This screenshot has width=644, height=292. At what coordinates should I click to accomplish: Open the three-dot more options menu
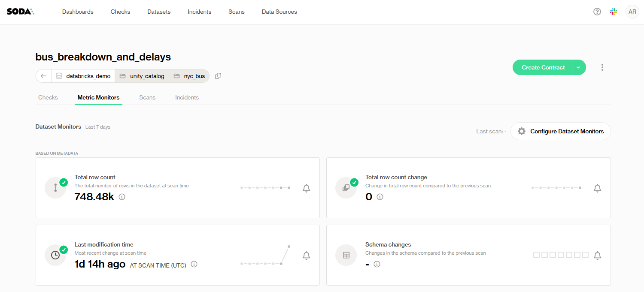(602, 67)
